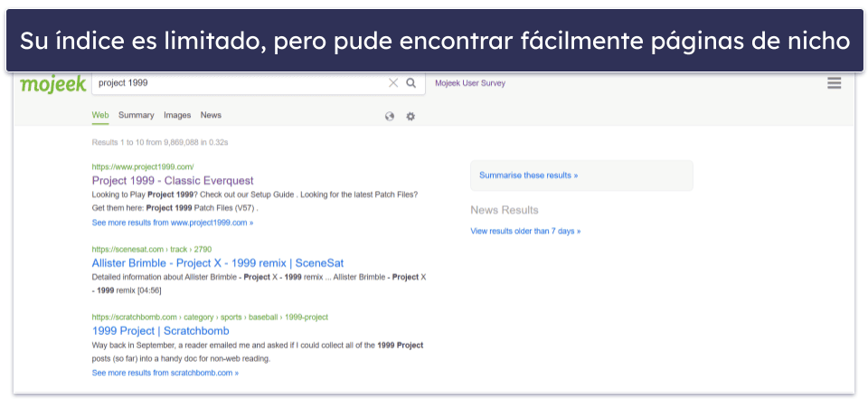Open the Allister Brimble Project X remix result

[x=218, y=263]
